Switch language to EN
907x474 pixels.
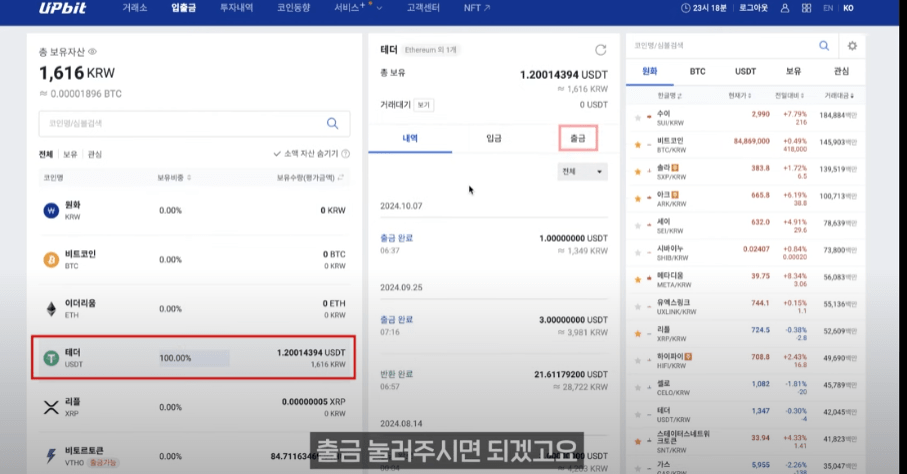[828, 8]
